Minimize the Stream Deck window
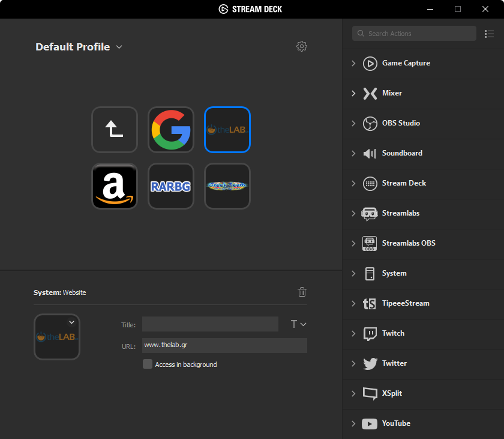504x439 pixels. (430, 9)
